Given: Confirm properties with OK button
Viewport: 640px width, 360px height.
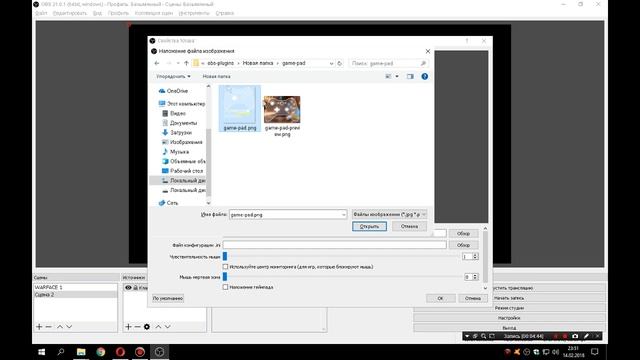Looking at the screenshot, I should coord(440,298).
